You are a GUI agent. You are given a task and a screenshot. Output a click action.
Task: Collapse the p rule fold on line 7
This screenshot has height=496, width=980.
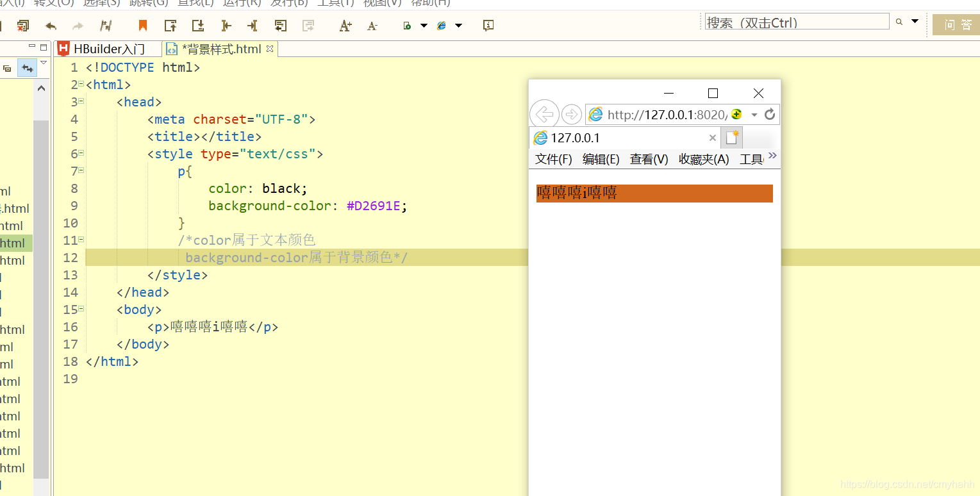point(81,170)
